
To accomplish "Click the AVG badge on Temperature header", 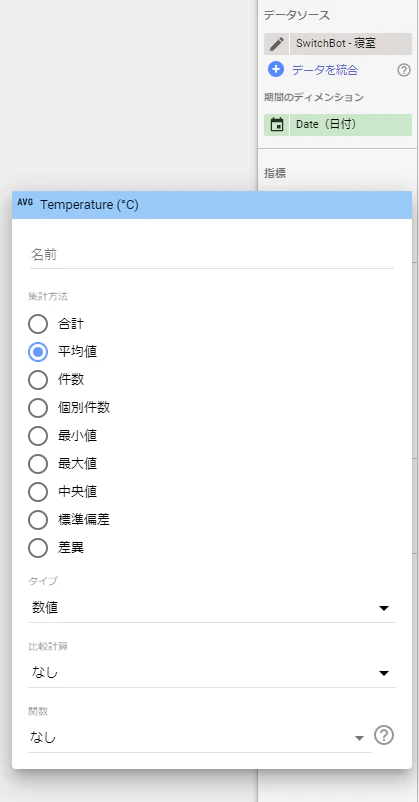I will [25, 202].
